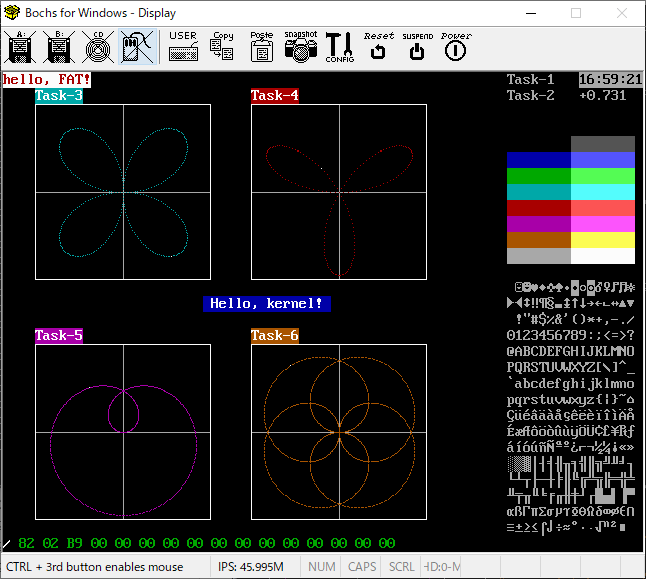Click the Power button

point(456,47)
